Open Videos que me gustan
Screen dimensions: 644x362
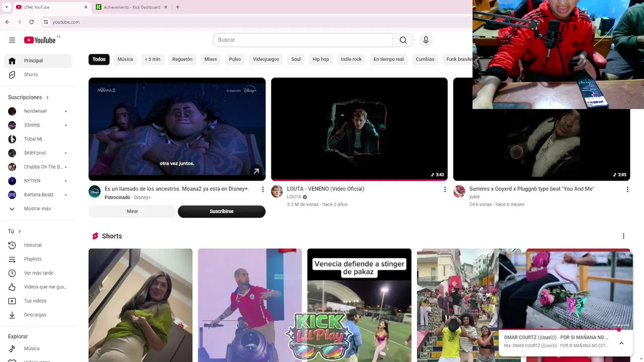38,287
